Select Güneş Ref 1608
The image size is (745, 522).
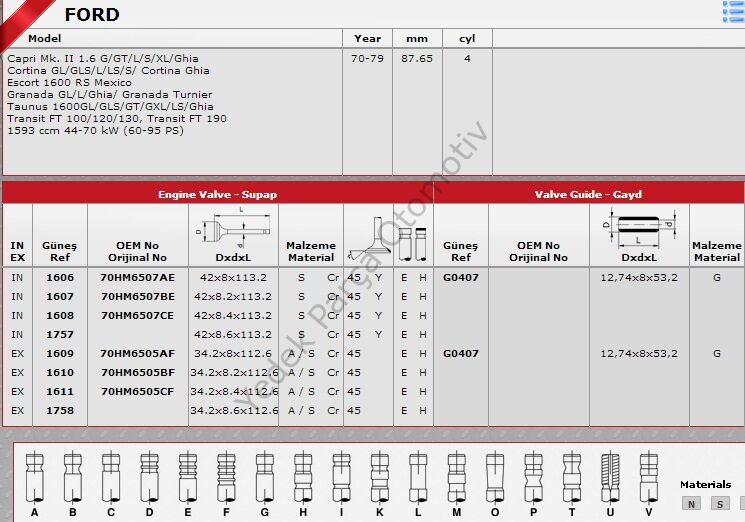coord(60,315)
